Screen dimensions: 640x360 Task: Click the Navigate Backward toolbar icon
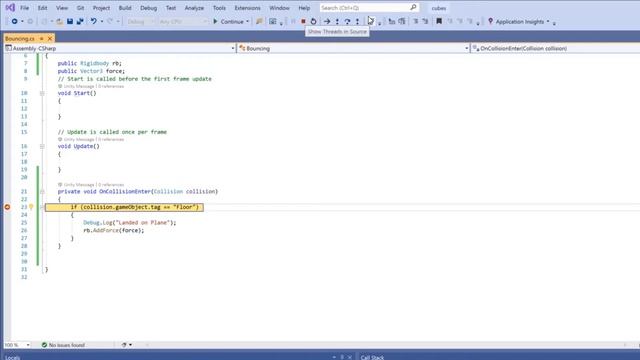pyautogui.click(x=14, y=21)
